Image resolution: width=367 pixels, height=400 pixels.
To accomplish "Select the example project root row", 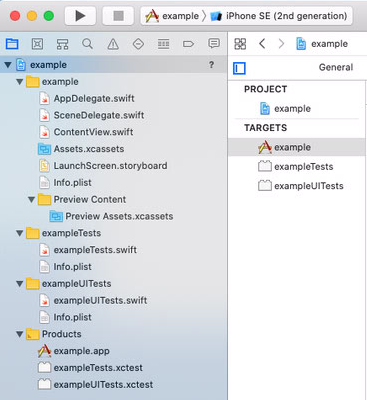I will click(x=114, y=65).
